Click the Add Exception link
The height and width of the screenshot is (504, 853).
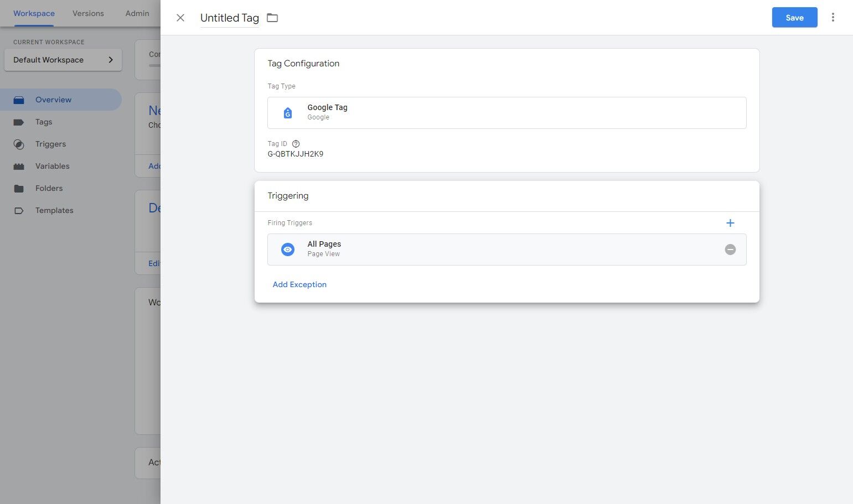pos(299,284)
